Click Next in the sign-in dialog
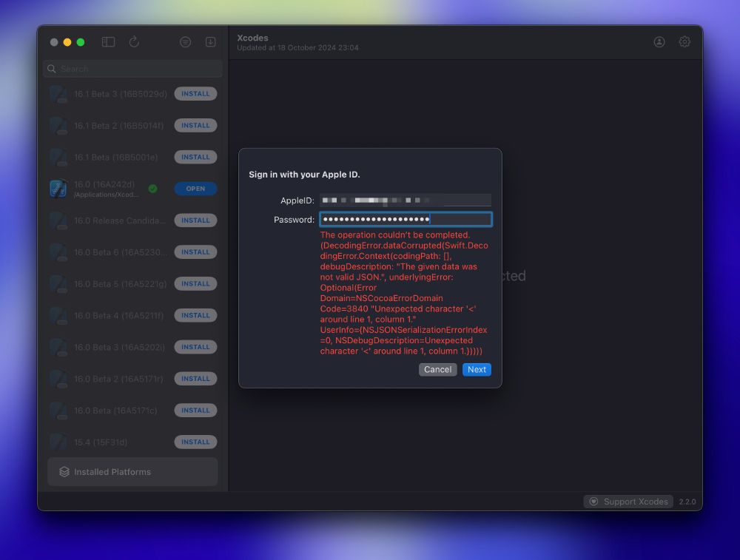 pos(477,369)
